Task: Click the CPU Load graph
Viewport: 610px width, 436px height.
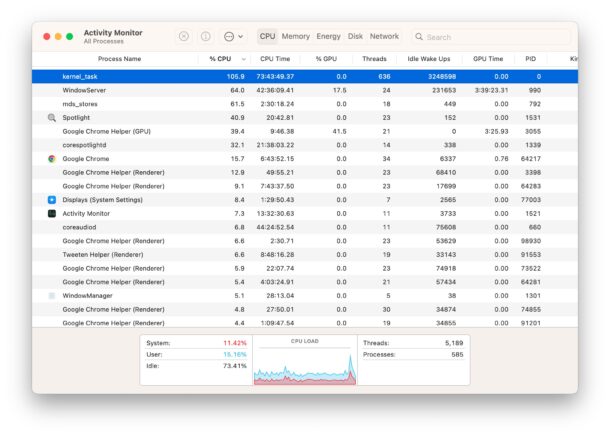Action: (304, 364)
